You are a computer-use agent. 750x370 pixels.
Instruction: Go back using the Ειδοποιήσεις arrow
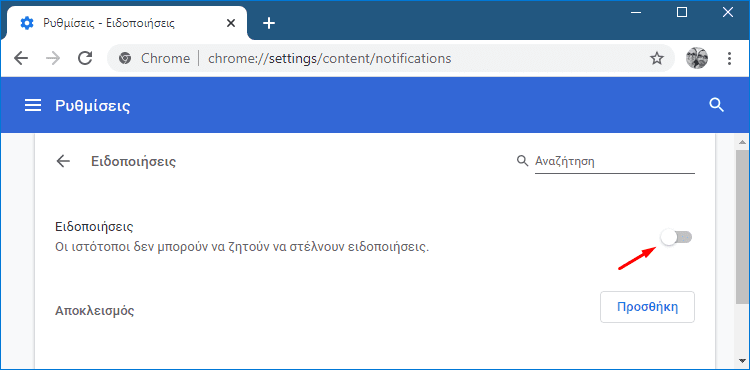tap(63, 161)
